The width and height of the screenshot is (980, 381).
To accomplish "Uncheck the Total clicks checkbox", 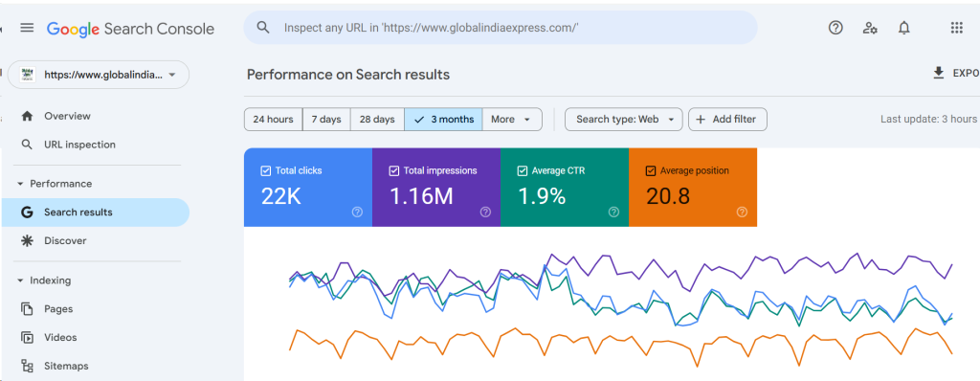I will 266,170.
